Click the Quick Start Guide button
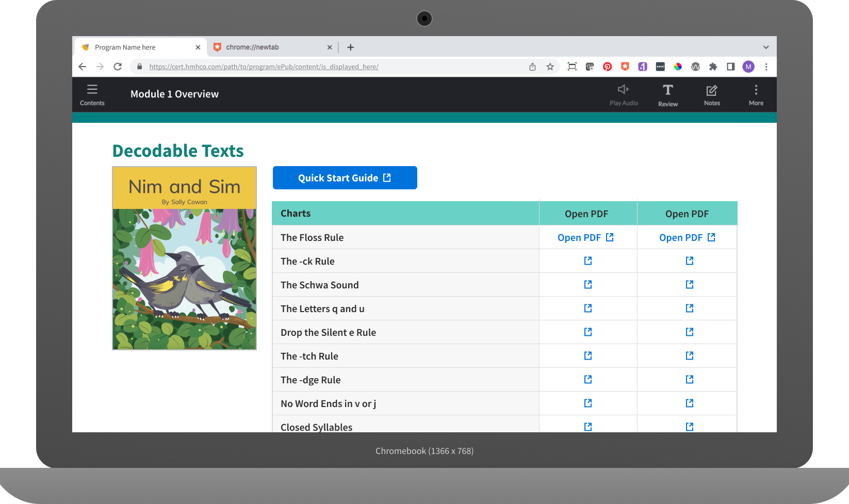 345,178
